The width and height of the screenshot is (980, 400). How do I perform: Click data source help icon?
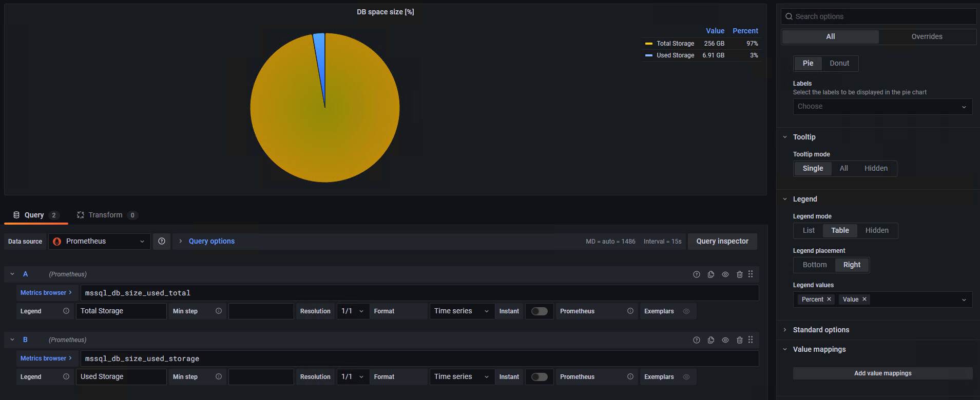(x=162, y=241)
